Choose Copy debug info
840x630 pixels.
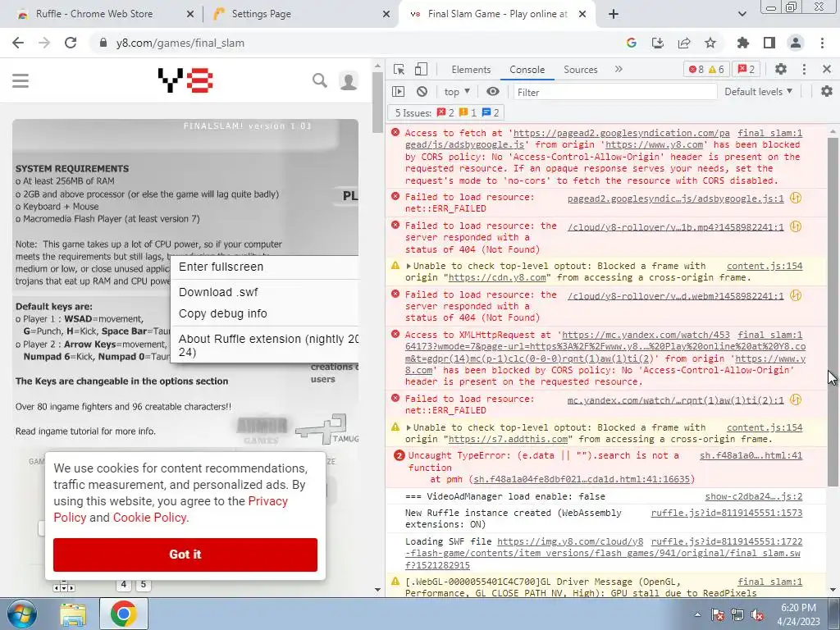point(265,313)
